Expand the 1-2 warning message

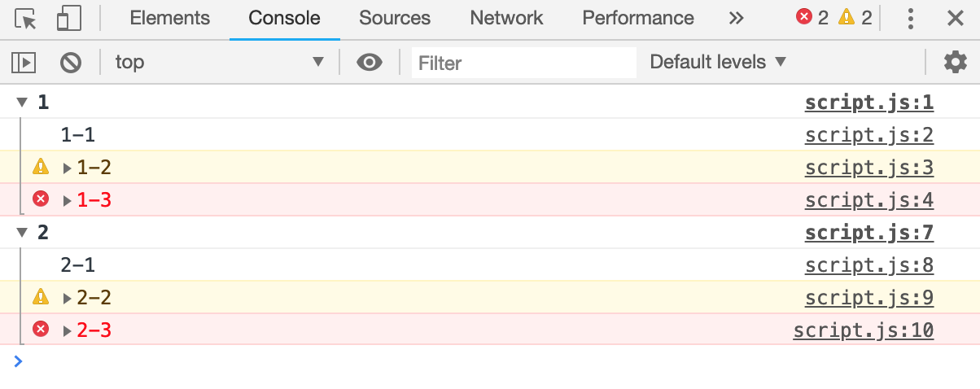point(68,168)
